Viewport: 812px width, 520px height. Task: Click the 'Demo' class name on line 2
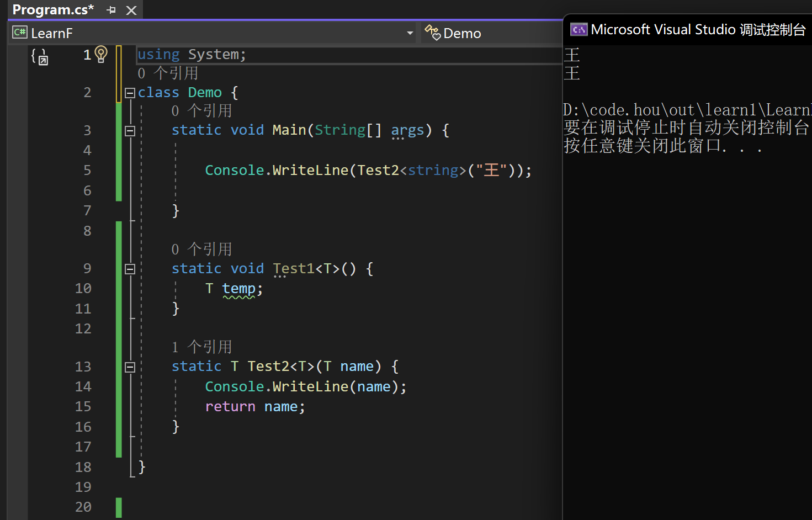(205, 92)
